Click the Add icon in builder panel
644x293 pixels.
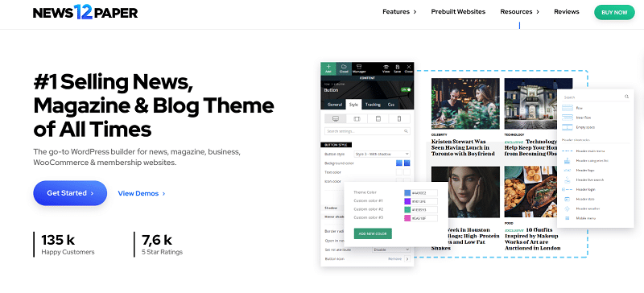(x=328, y=68)
